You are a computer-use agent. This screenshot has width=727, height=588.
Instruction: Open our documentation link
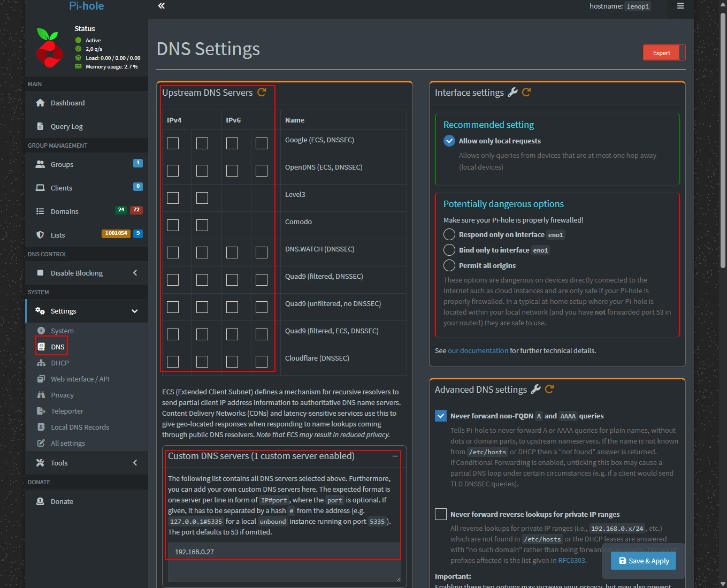tap(478, 350)
